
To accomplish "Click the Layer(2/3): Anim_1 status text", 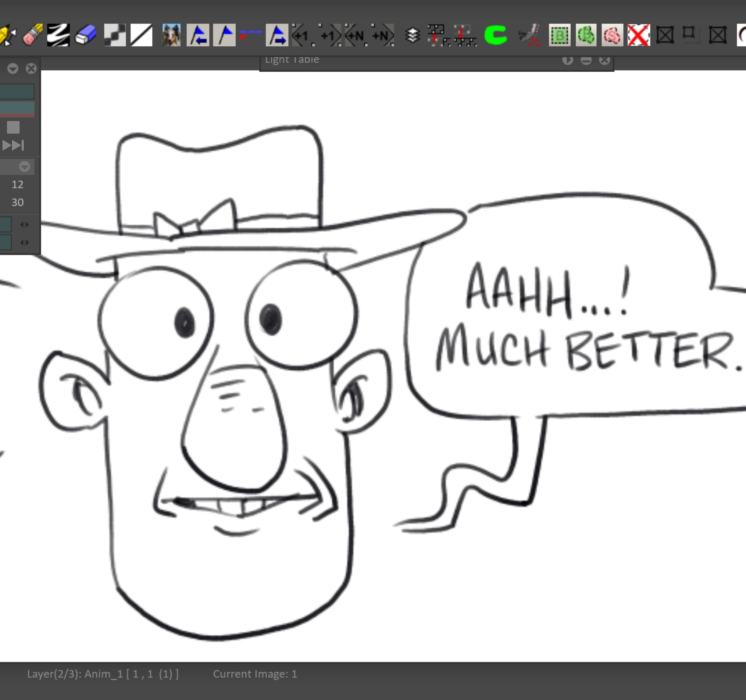I will coord(103,674).
